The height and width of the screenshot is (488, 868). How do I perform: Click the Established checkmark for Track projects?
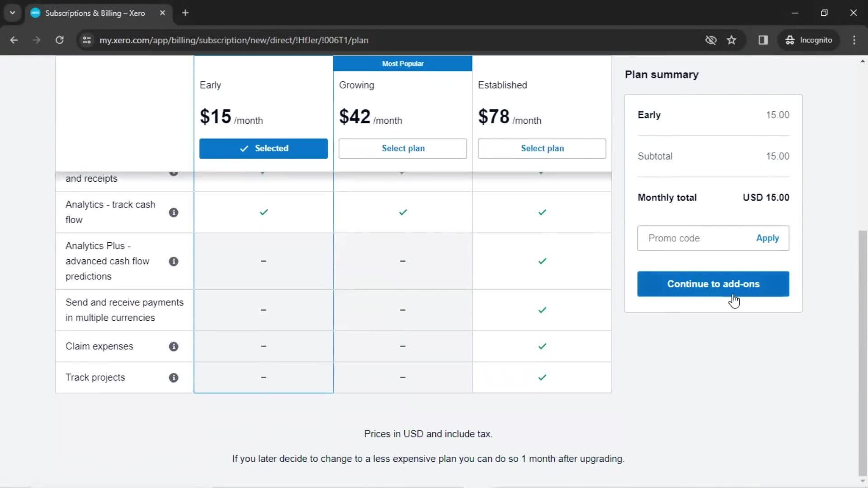click(x=542, y=378)
